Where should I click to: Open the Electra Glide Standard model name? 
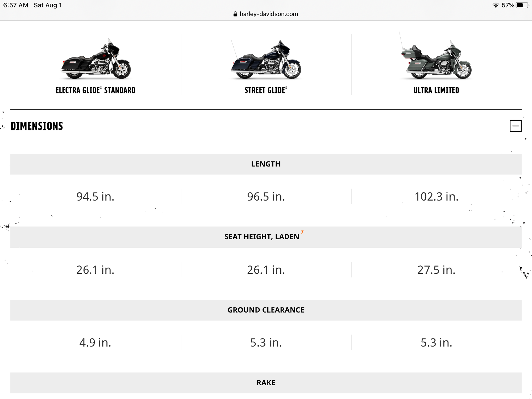(95, 90)
